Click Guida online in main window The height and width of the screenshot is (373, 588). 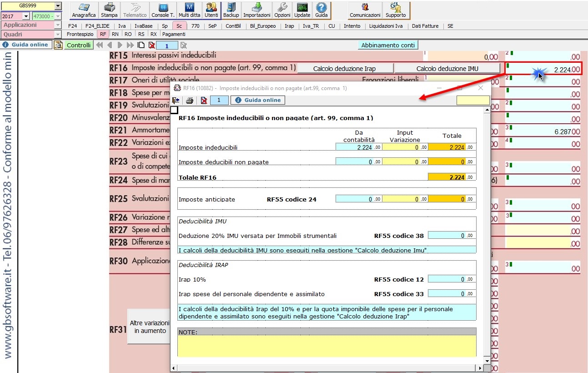tap(26, 45)
